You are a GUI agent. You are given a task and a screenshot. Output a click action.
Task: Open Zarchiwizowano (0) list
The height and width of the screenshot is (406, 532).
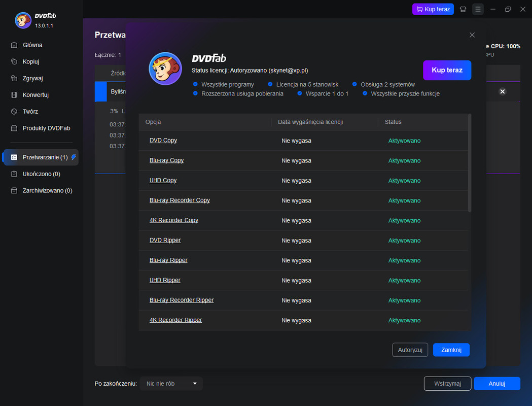click(48, 190)
